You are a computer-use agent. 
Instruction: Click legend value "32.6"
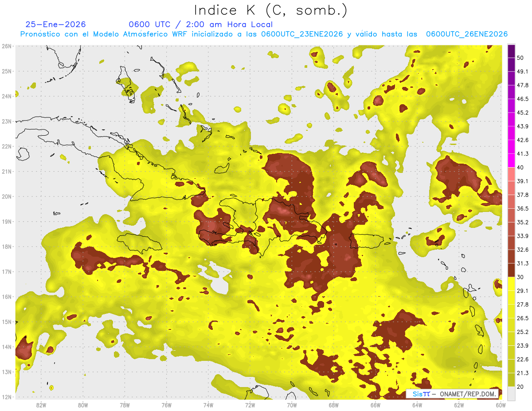click(x=523, y=250)
